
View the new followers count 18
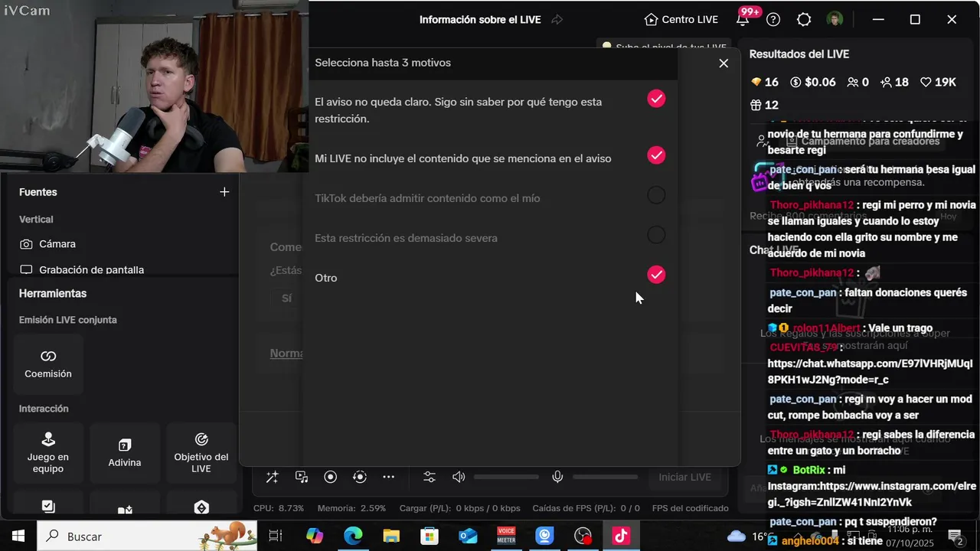click(894, 82)
